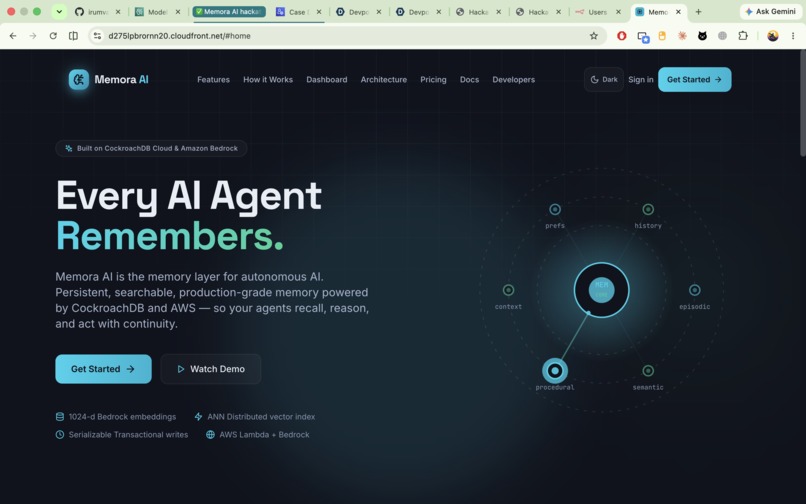The image size is (806, 504).
Task: Click the grey globe extension icon
Action: [722, 36]
